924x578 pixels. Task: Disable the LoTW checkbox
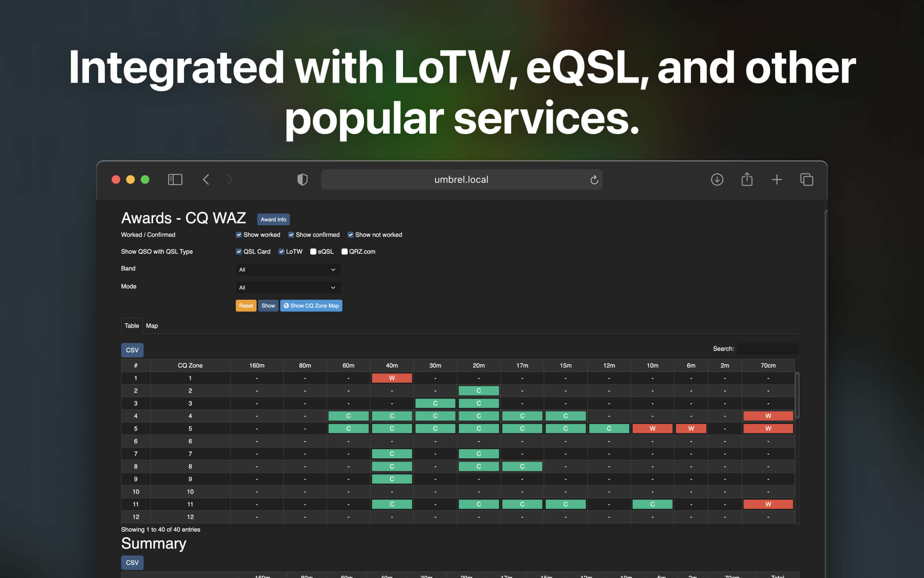click(x=281, y=251)
